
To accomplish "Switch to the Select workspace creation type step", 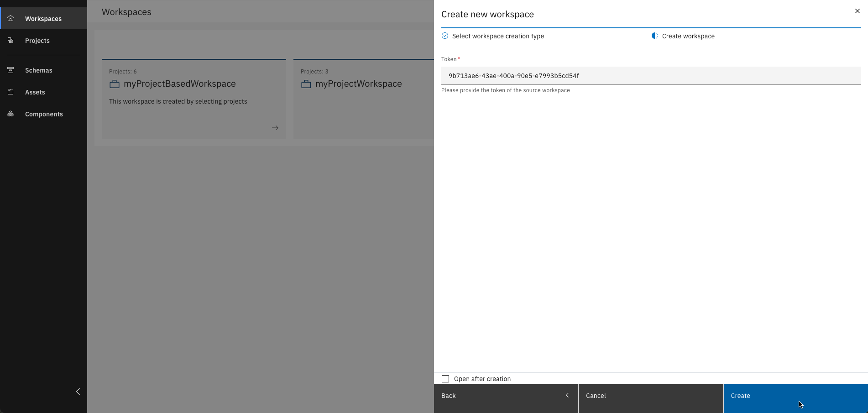I will point(497,36).
